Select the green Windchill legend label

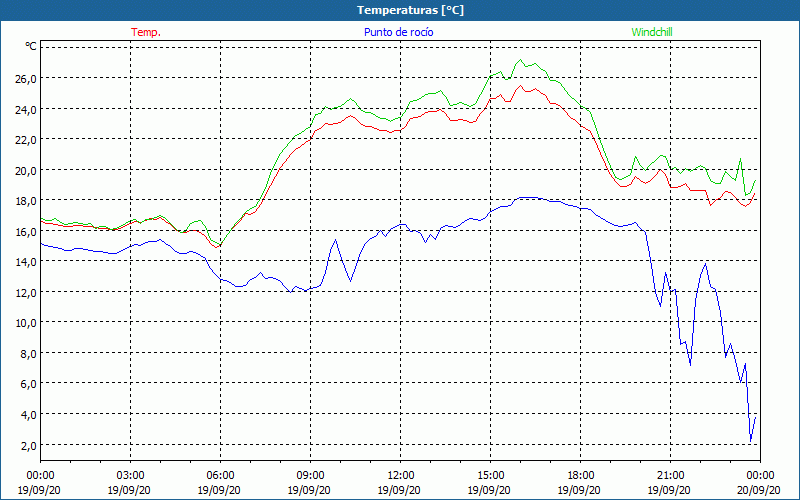pyautogui.click(x=652, y=32)
